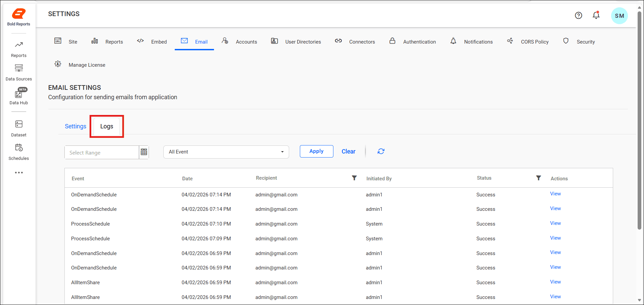Click the Site settings URL icon
Viewport: 644px width, 305px height.
tap(58, 41)
